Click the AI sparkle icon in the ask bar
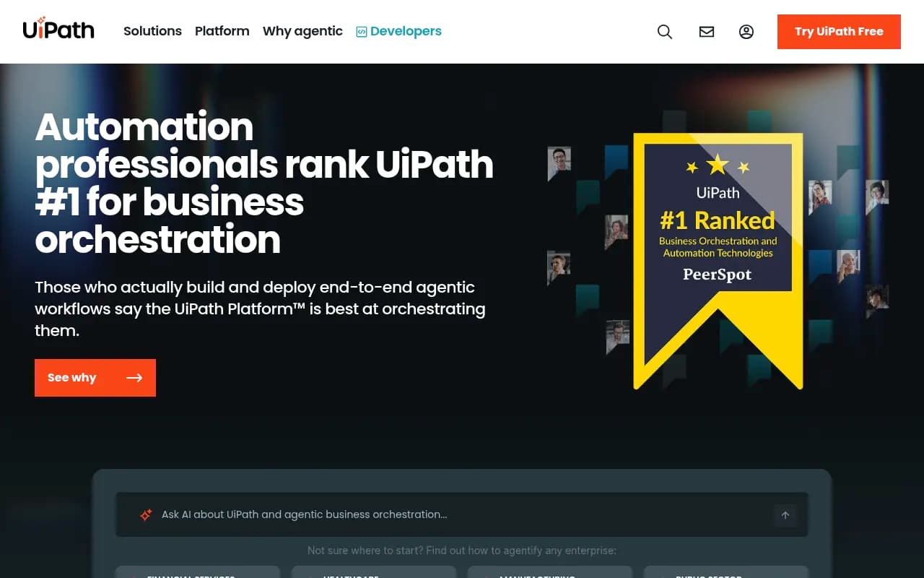 (x=145, y=514)
